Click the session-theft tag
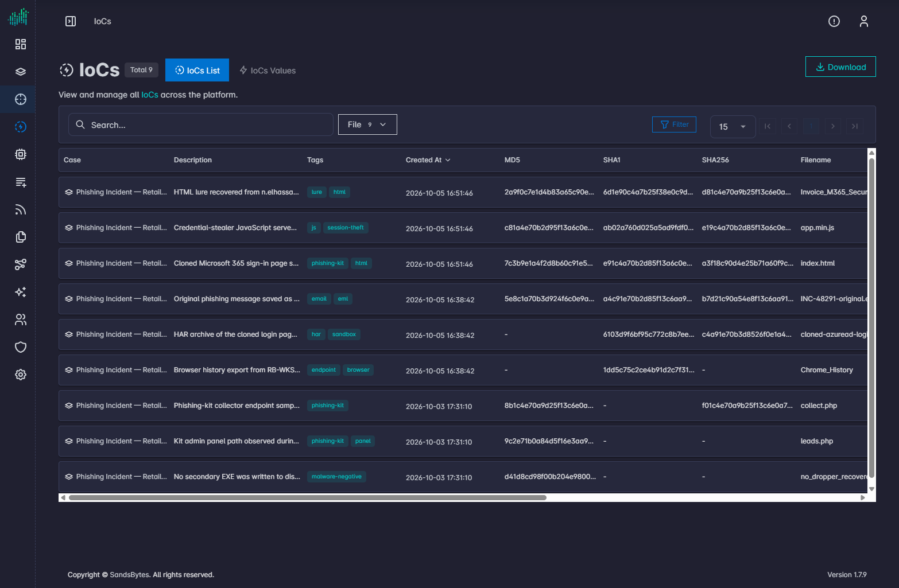 click(x=346, y=228)
